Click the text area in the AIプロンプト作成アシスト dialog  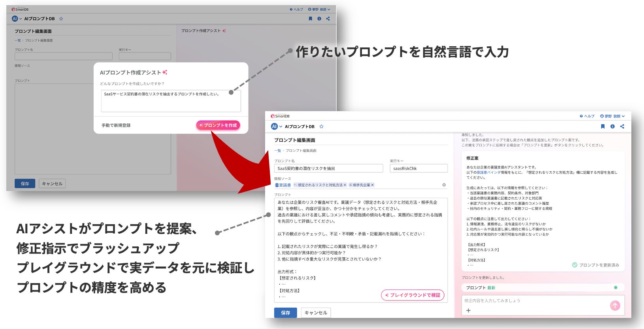[171, 101]
